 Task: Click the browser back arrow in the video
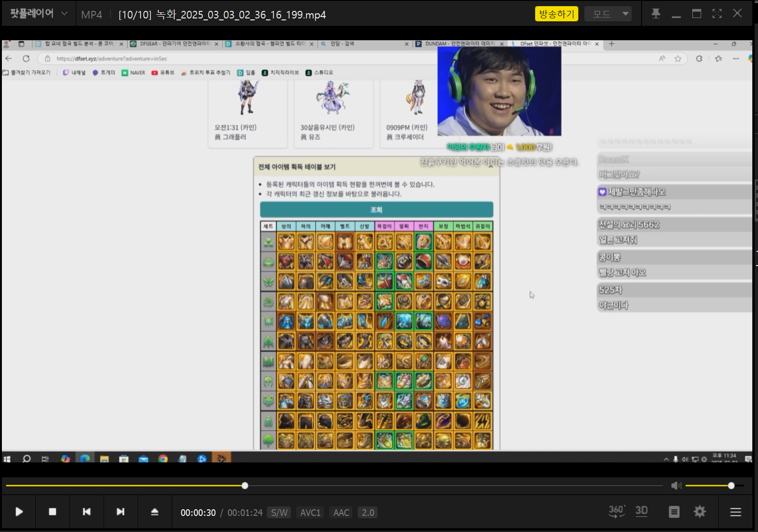[9, 58]
